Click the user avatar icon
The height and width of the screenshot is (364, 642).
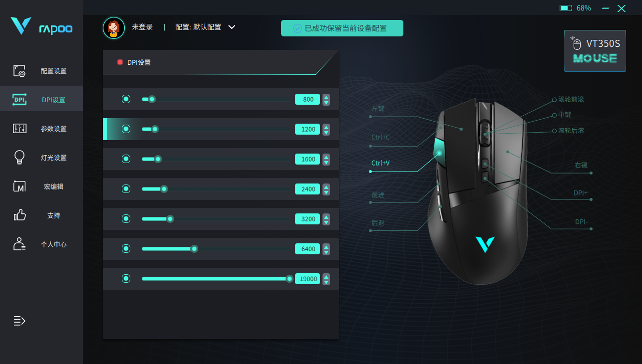(114, 27)
